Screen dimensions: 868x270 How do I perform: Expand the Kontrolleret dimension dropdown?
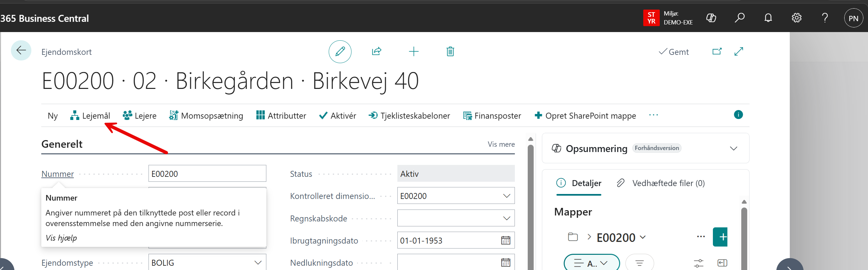tap(506, 196)
